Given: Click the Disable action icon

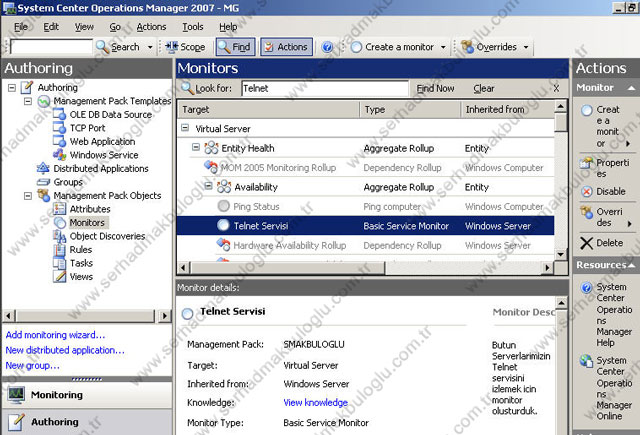Looking at the screenshot, I should [x=587, y=191].
